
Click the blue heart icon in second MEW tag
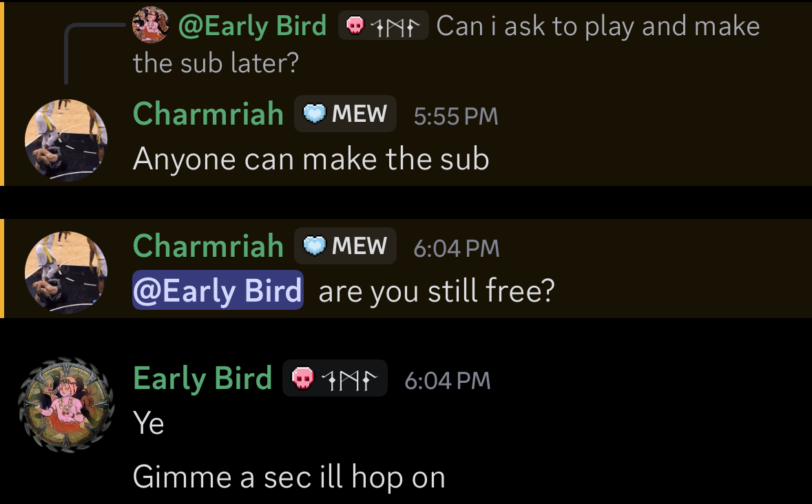314,245
